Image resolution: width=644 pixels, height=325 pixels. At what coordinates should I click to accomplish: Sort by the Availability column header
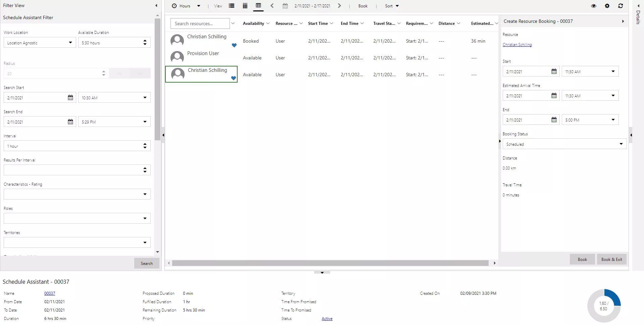tap(253, 24)
